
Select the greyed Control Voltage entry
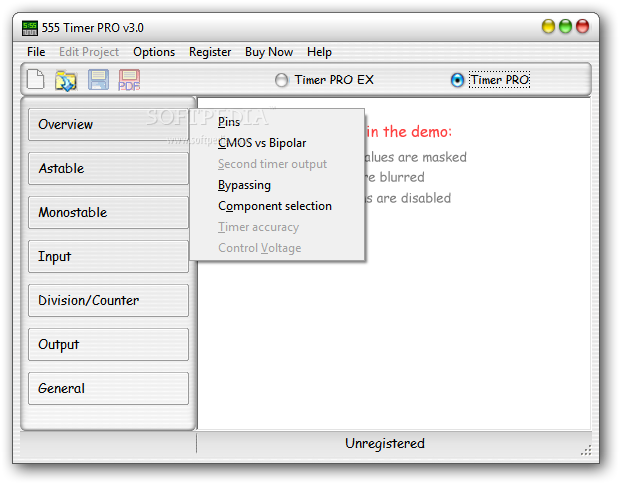(x=277, y=248)
